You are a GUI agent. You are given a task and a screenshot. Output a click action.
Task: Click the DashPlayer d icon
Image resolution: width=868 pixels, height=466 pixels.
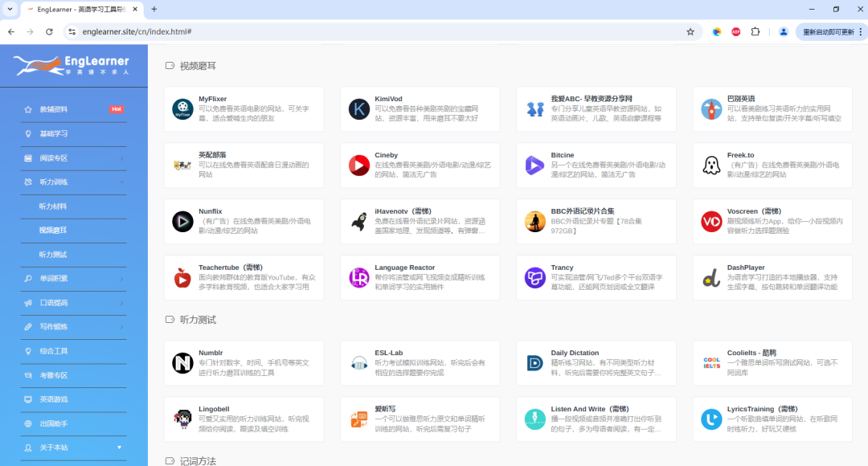click(711, 277)
